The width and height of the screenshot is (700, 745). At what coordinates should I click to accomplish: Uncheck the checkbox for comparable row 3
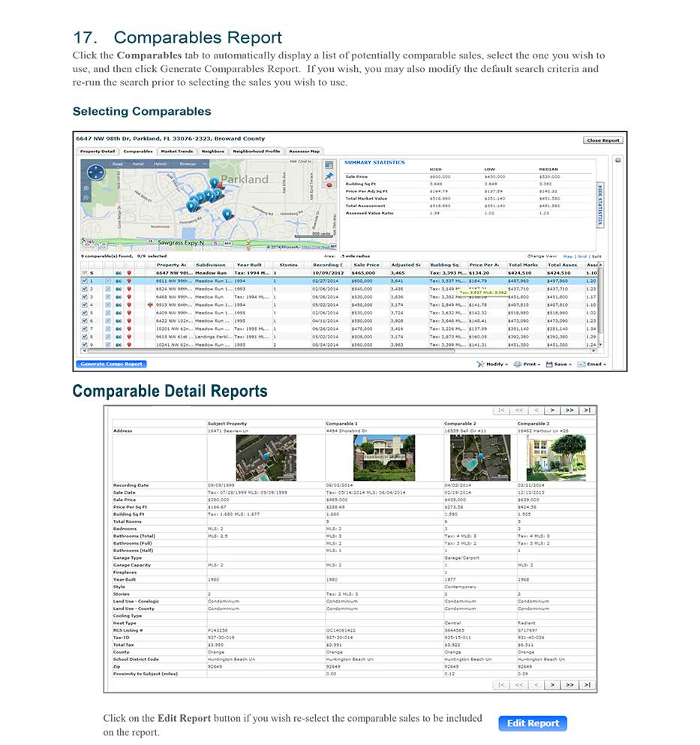[85, 296]
